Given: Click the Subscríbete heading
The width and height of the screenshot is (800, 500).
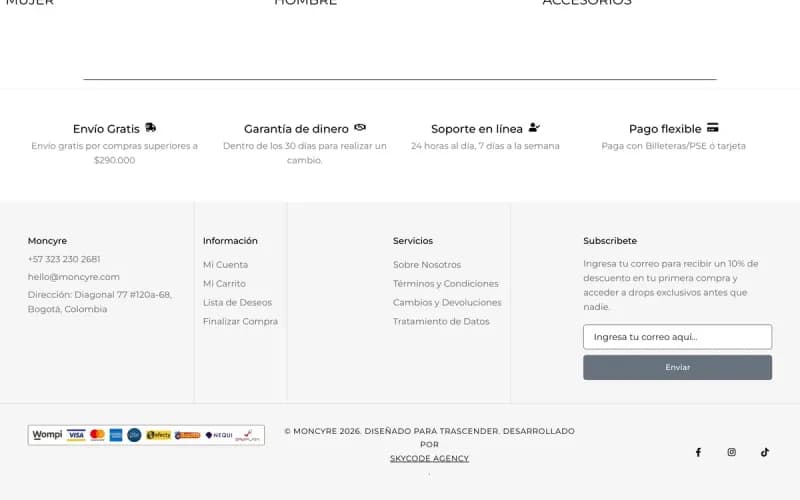Looking at the screenshot, I should pos(610,241).
